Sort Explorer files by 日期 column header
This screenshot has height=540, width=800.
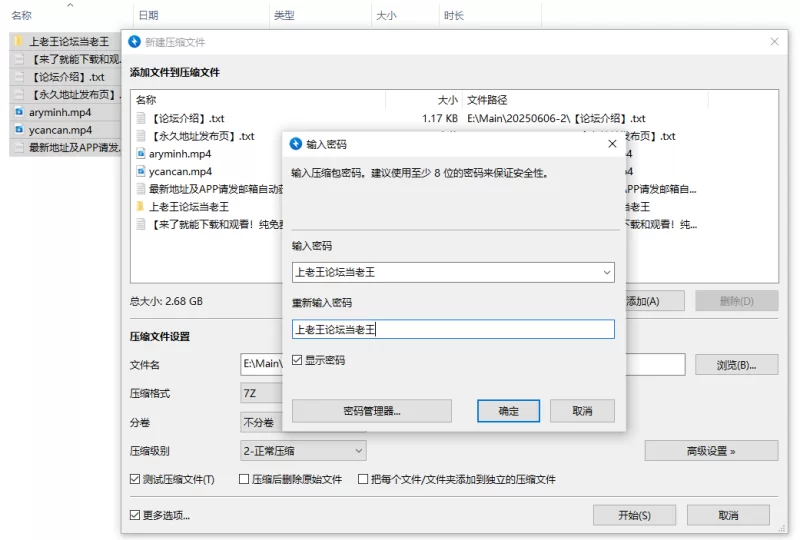(x=148, y=15)
